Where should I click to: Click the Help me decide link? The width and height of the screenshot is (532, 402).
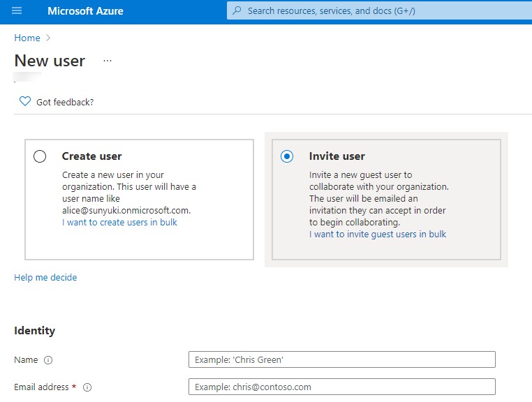pos(45,278)
